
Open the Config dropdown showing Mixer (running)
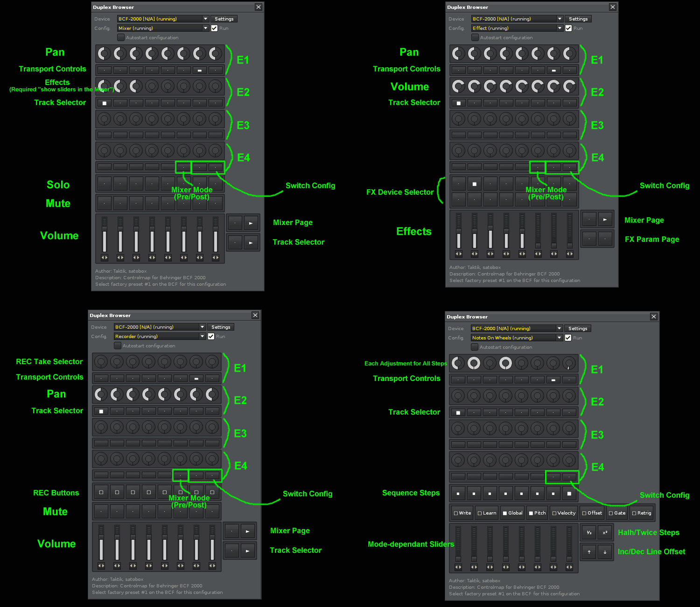(163, 28)
